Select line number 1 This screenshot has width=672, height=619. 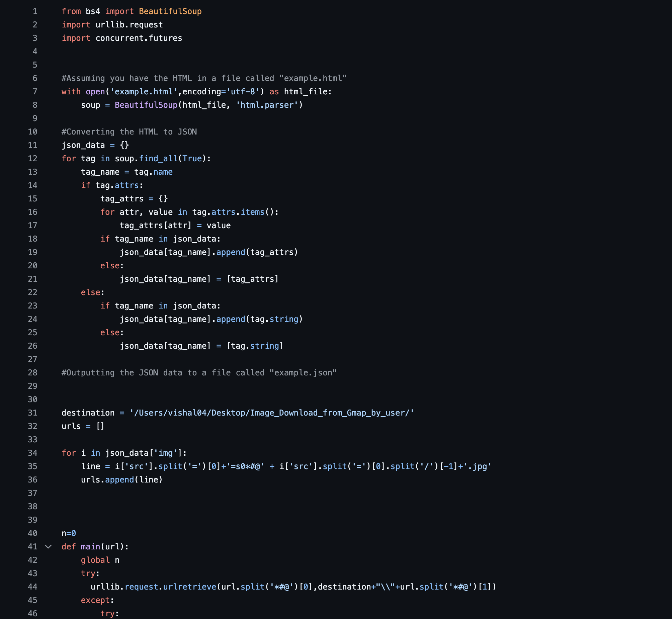click(x=35, y=11)
